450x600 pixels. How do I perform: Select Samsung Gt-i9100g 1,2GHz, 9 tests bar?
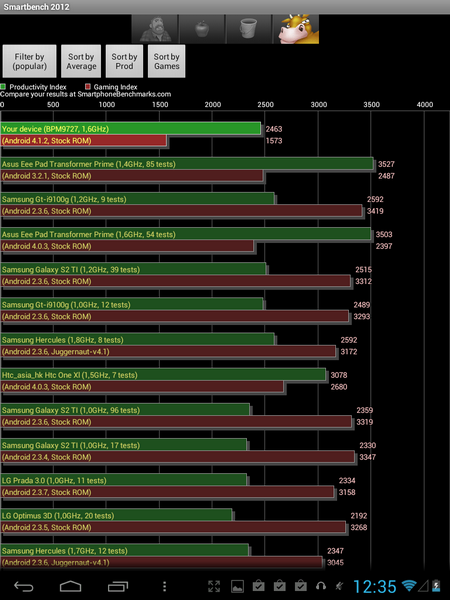(137, 199)
